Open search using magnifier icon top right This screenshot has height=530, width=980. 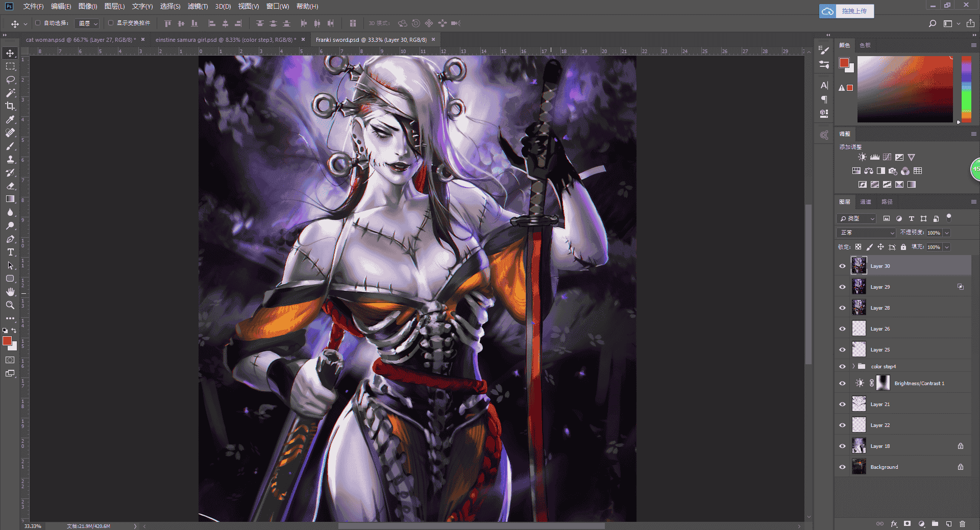(x=933, y=23)
